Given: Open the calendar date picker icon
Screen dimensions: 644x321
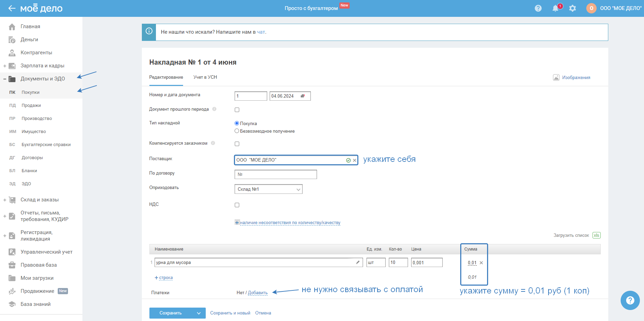Looking at the screenshot, I should click(303, 96).
